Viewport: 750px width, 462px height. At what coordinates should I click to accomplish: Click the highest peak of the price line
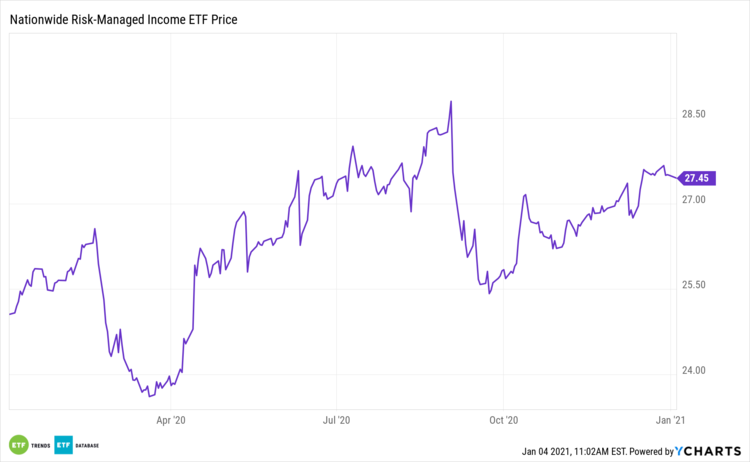(x=452, y=101)
